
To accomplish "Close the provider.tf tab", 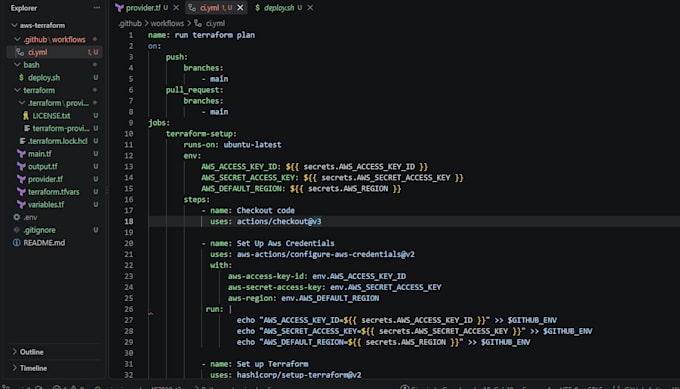I will tap(176, 8).
